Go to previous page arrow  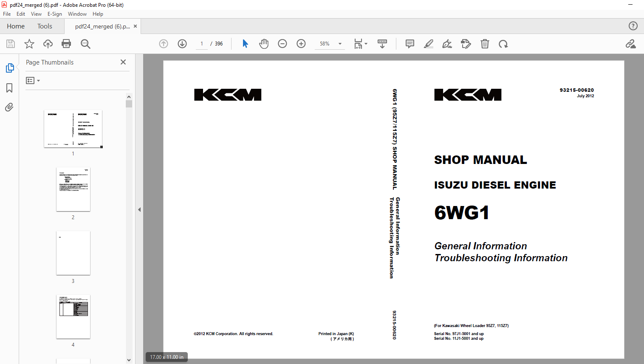[x=164, y=44]
